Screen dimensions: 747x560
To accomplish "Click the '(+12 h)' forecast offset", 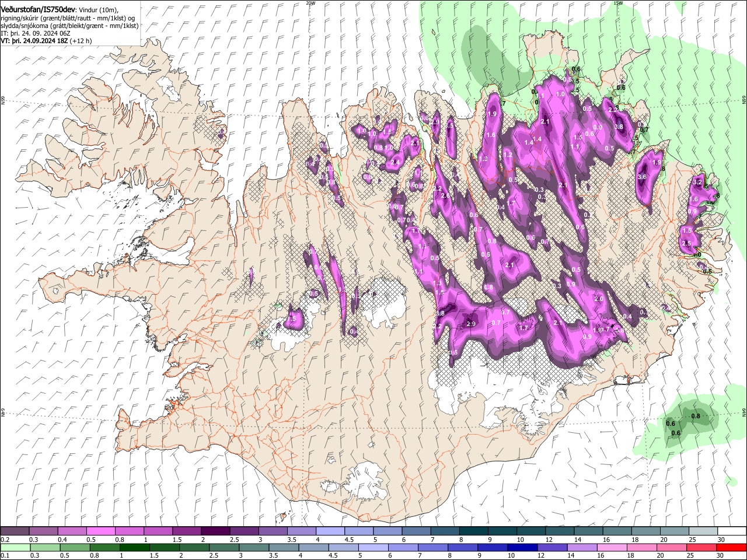I will (81, 41).
